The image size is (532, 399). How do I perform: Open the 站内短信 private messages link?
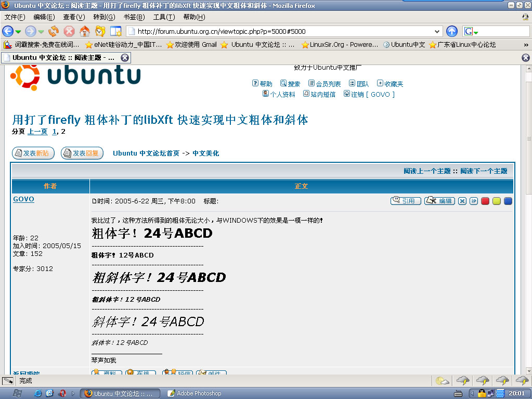point(319,94)
